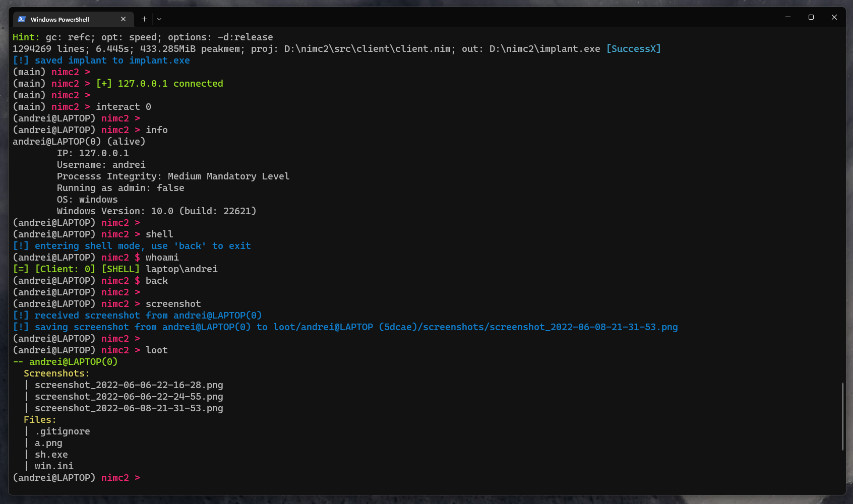Click the "whoami" command text
Image resolution: width=853 pixels, height=504 pixels.
162,258
